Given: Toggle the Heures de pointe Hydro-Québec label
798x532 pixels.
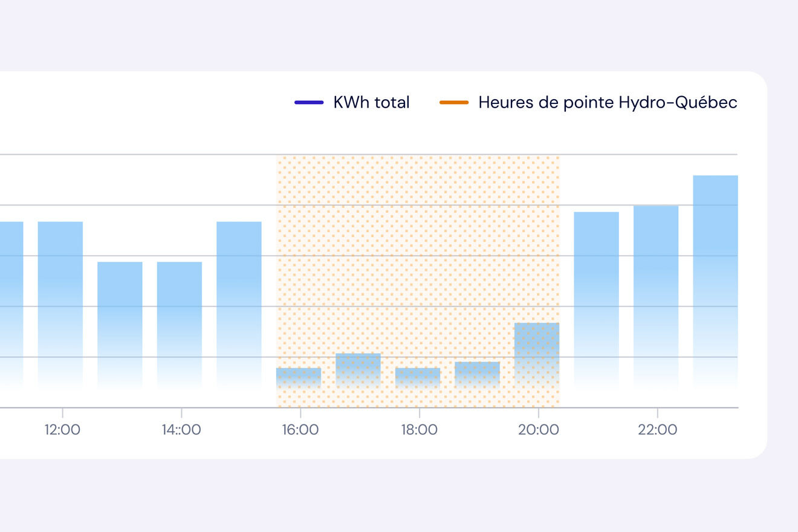Looking at the screenshot, I should click(x=608, y=102).
